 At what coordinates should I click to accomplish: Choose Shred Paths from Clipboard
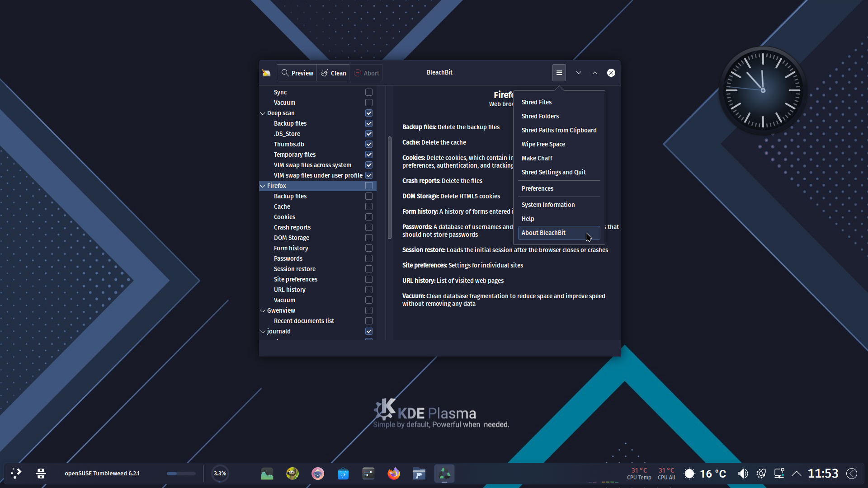(x=559, y=130)
